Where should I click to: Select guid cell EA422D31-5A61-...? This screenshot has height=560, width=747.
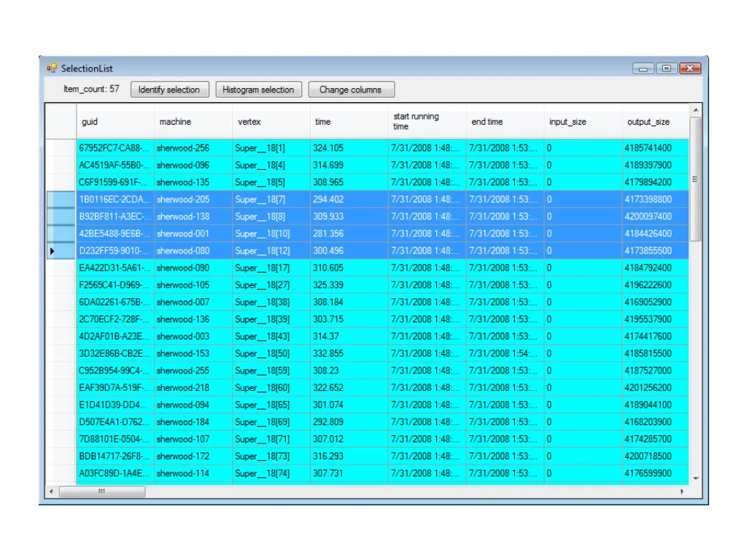click(115, 268)
